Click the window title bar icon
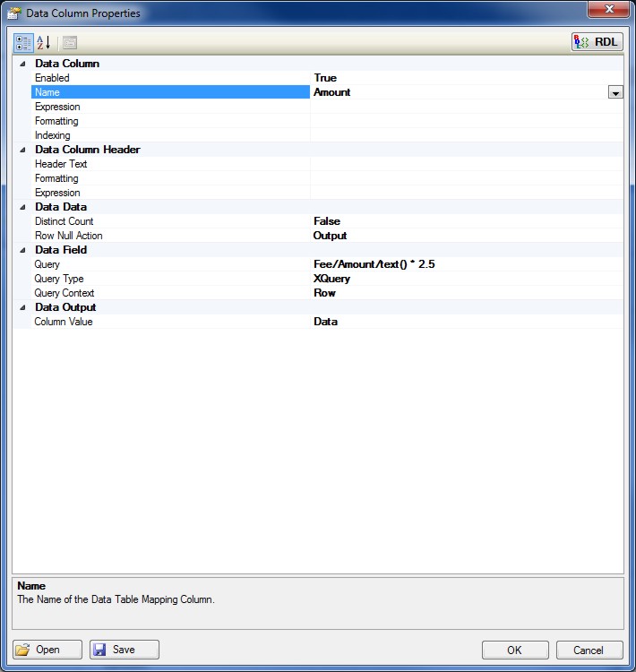The image size is (636, 672). pos(15,13)
